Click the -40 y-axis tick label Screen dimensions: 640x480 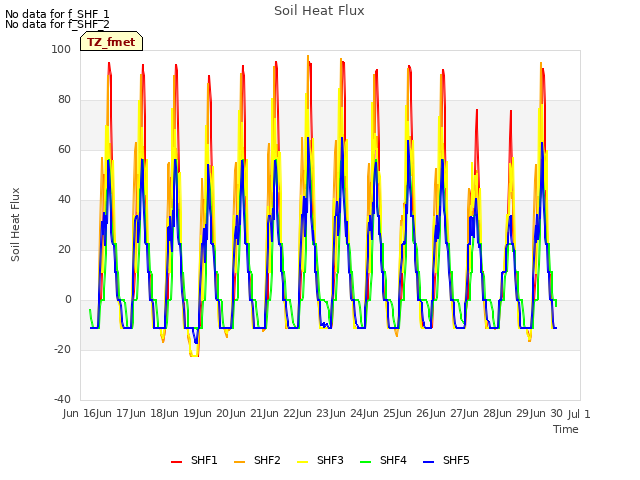click(62, 399)
